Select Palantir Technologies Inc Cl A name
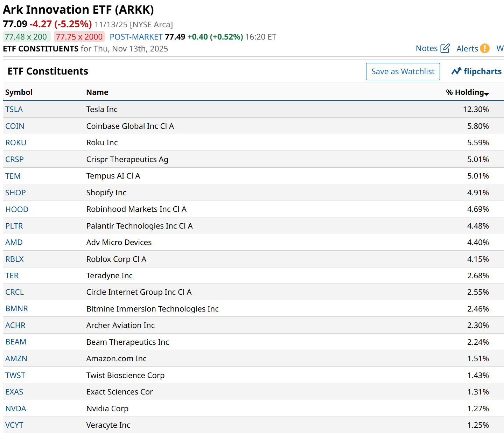 (x=140, y=226)
